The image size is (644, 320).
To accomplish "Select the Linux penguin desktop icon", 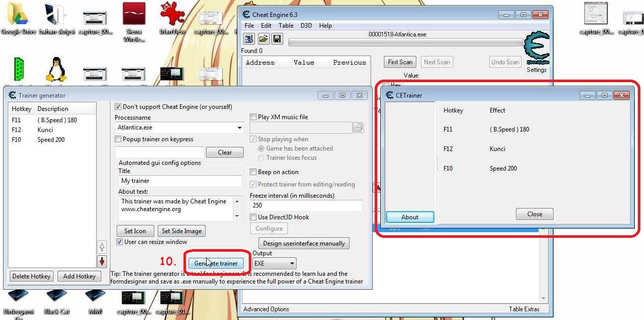I will [57, 70].
